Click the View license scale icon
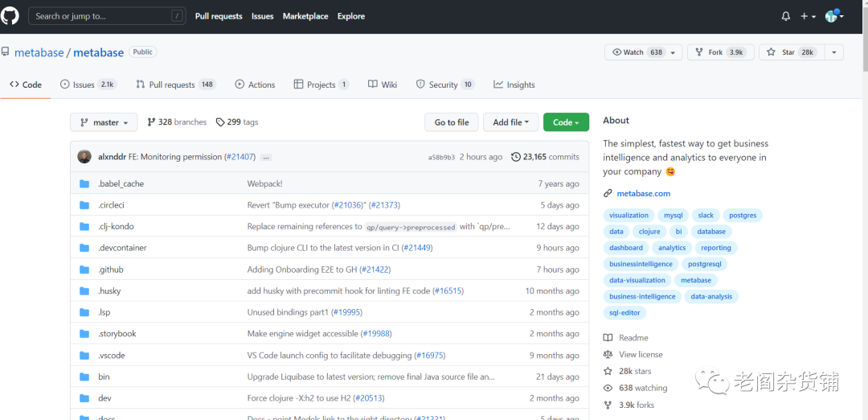Image resolution: width=868 pixels, height=420 pixels. [x=608, y=354]
